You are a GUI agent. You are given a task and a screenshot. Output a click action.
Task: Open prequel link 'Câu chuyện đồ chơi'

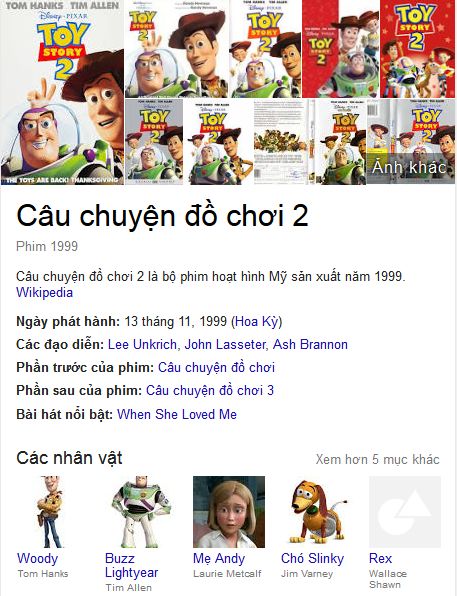[216, 368]
